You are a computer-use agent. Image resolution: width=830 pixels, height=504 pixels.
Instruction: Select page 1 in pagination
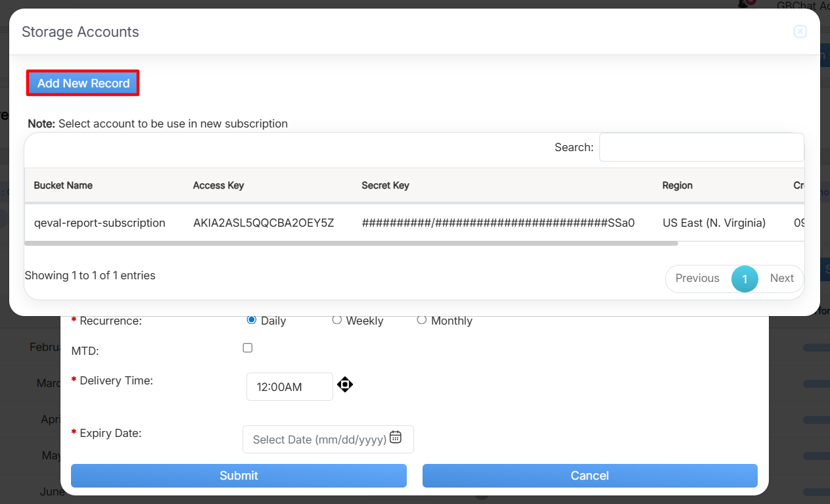(745, 279)
